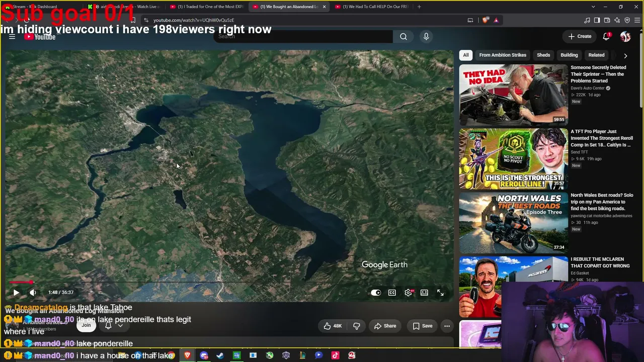Expand the tab search dropdown arrow

tap(593, 7)
